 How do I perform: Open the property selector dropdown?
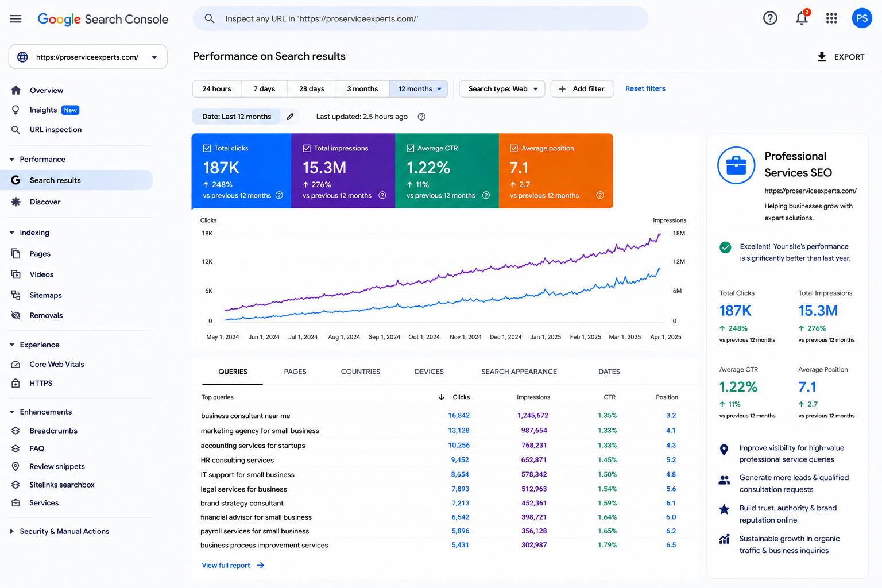point(88,57)
